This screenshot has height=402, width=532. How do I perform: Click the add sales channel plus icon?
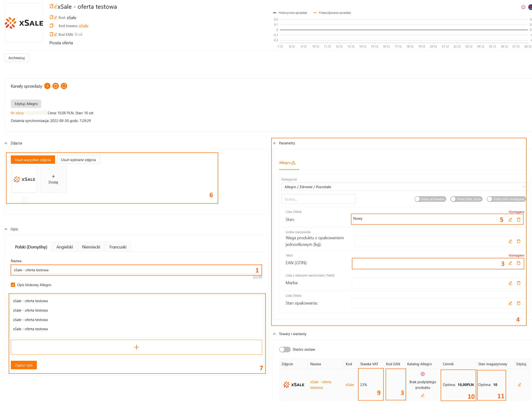47,86
